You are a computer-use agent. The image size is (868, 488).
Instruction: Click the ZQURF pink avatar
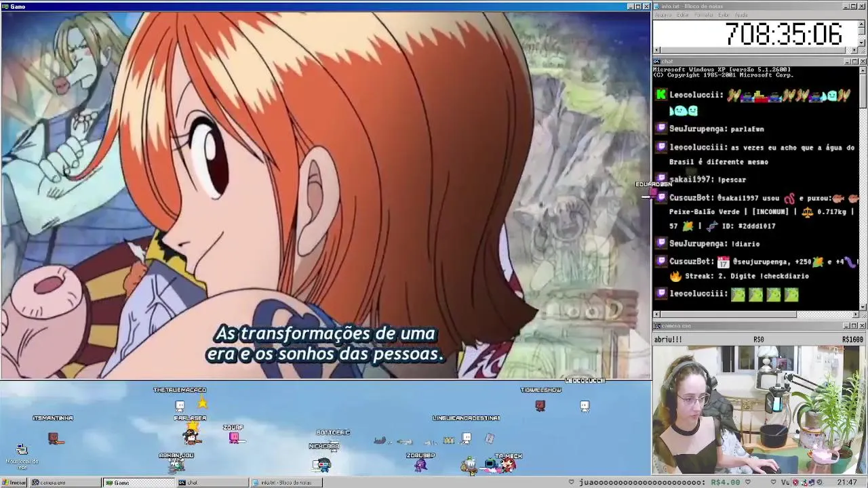coord(234,439)
